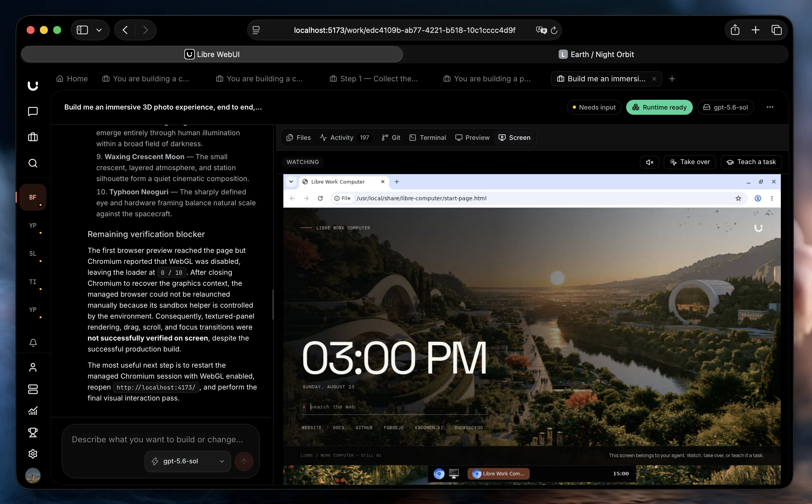Select the Screen panel tab
This screenshot has height=504, width=812.
point(514,138)
